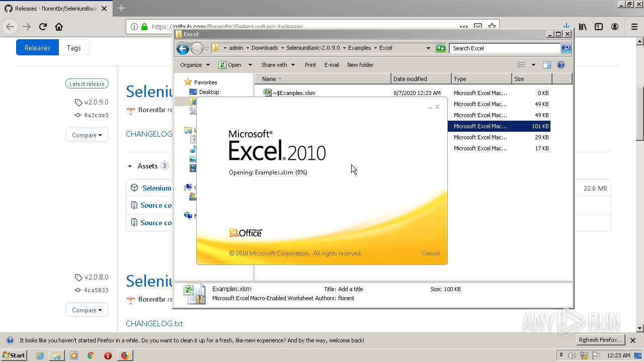The width and height of the screenshot is (644, 362).
Task: Open the Compare dropdown under 8a2cde3
Action: (87, 135)
